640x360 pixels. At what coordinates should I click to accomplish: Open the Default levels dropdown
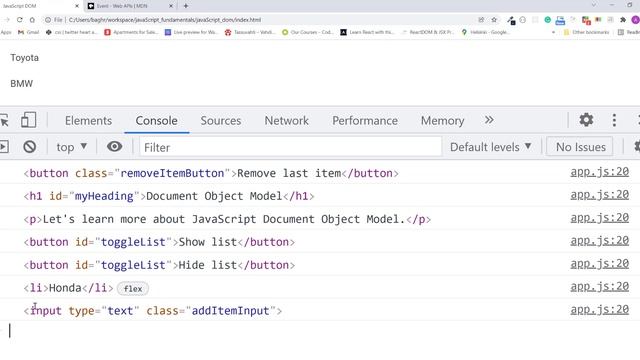(490, 147)
